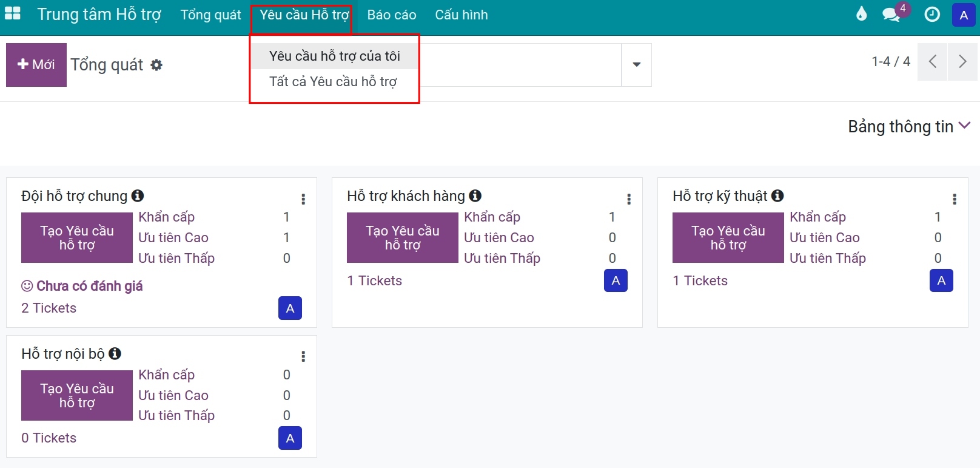The image size is (980, 468).
Task: Open the gear settings next to Tổng quát
Action: [156, 65]
